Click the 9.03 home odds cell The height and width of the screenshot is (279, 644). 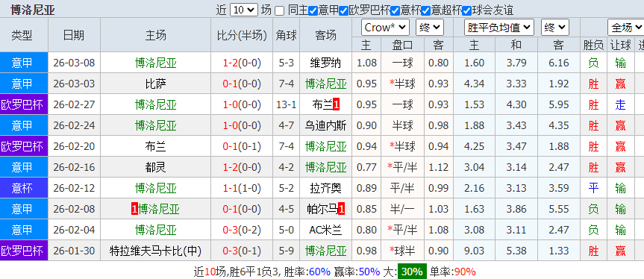click(x=474, y=251)
